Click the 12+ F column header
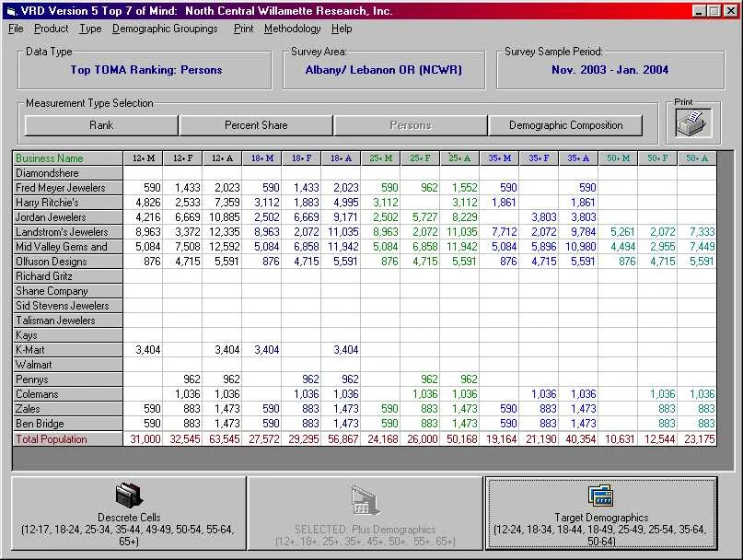The width and height of the screenshot is (743, 560). (183, 158)
